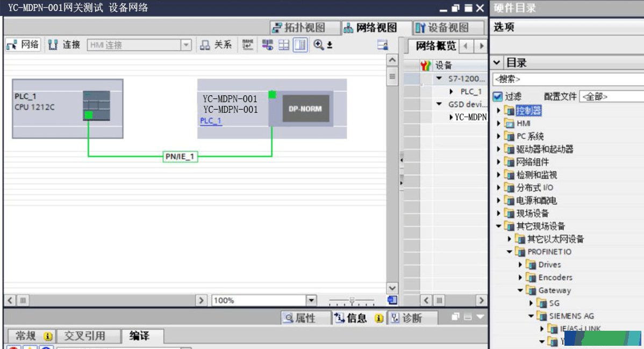
Task: Expand the PC 系统 folder
Action: pos(499,136)
